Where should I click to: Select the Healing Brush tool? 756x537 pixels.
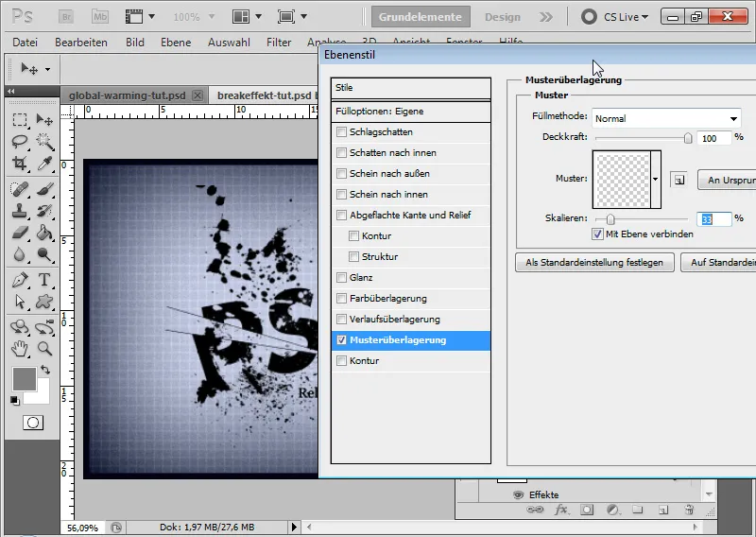tap(20, 189)
